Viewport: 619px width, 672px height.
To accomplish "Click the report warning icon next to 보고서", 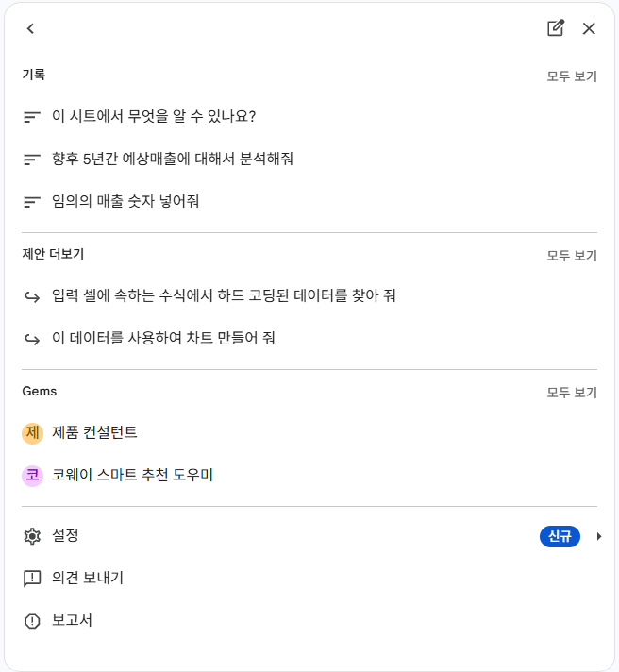I will click(x=32, y=621).
